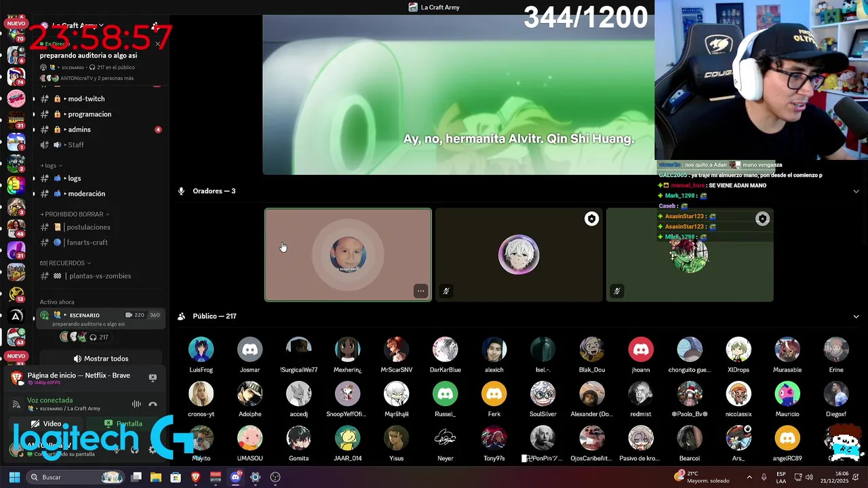Click the muted mic icon on the middle speaker
The height and width of the screenshot is (488, 868).
pyautogui.click(x=446, y=291)
